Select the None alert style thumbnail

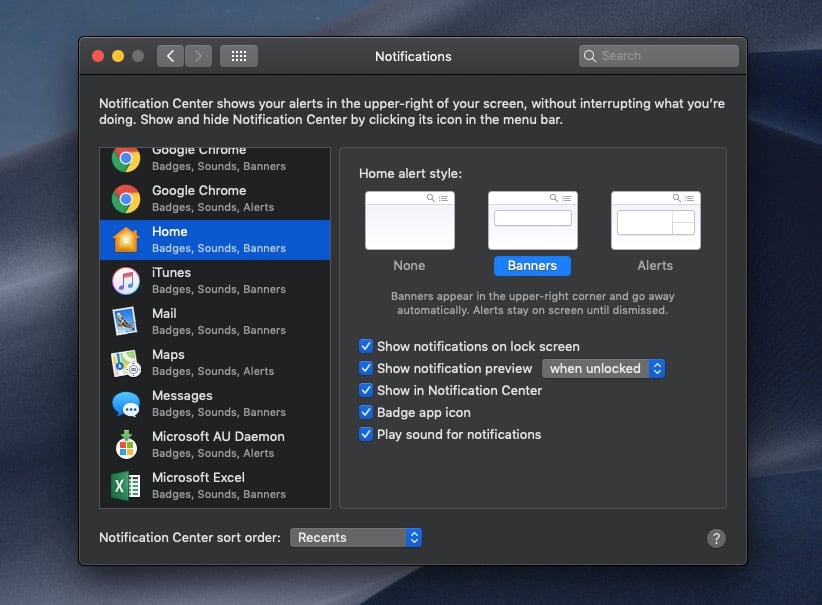[x=410, y=220]
